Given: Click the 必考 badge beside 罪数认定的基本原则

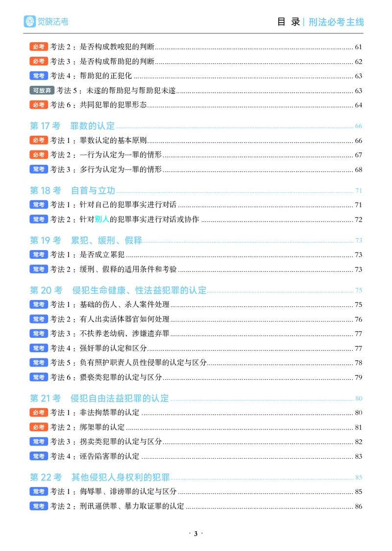Looking at the screenshot, I should pyautogui.click(x=39, y=141).
